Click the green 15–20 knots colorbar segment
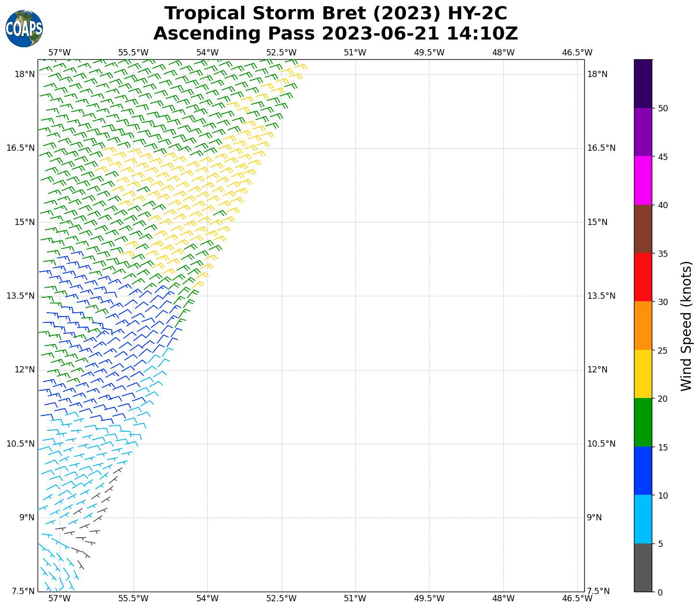 [643, 422]
